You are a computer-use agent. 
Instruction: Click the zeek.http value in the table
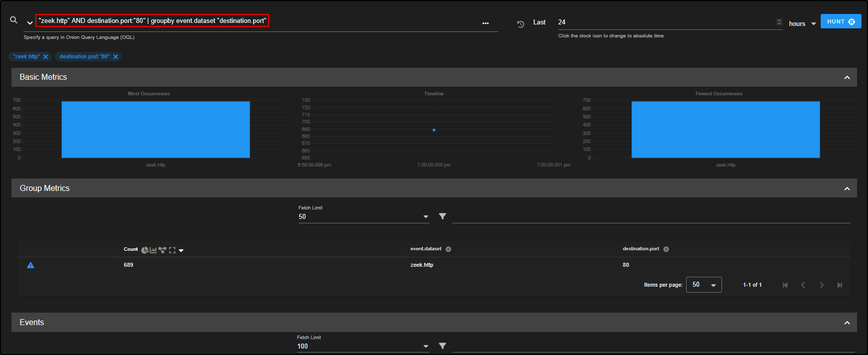[422, 265]
